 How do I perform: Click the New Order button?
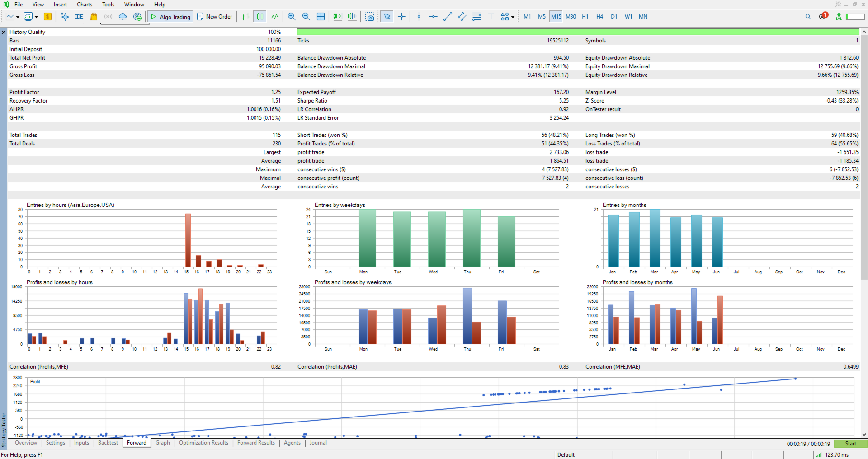215,17
